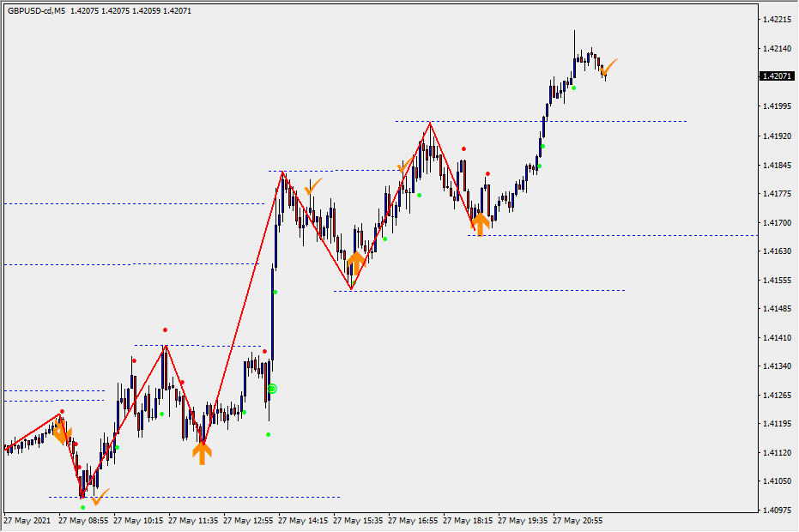The width and height of the screenshot is (799, 532).
Task: Click the 1.42215 price axis label
Action: point(776,19)
